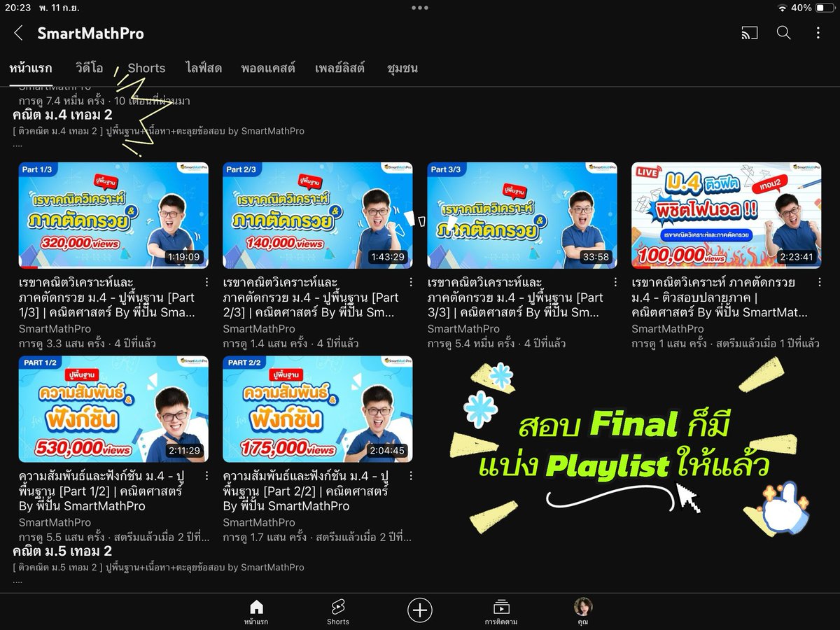Open more options for Part 1/3 video
840x630 pixels.
point(206,283)
